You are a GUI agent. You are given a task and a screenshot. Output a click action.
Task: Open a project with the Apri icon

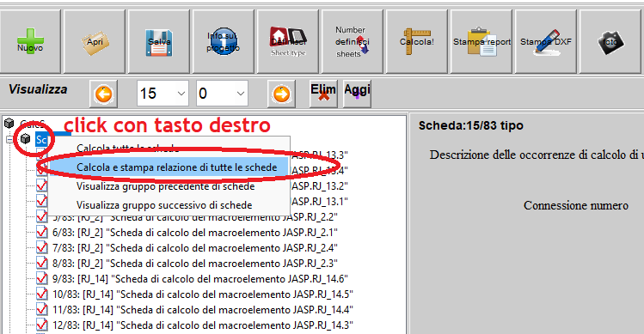(x=95, y=42)
